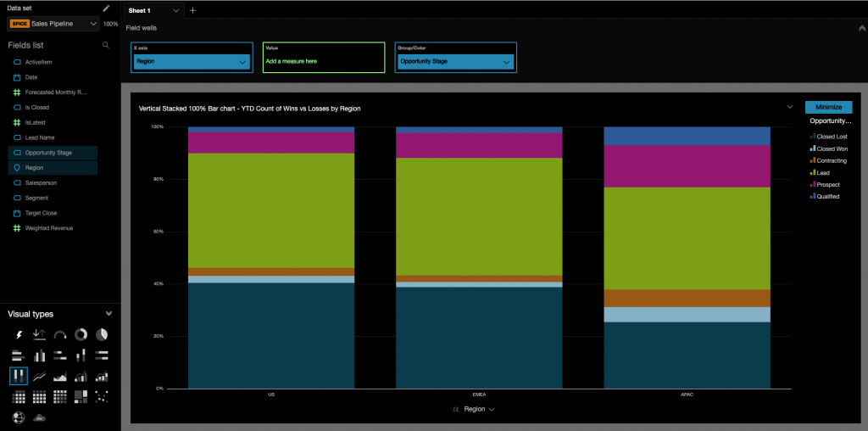Choose the donut chart visual type

tap(81, 335)
